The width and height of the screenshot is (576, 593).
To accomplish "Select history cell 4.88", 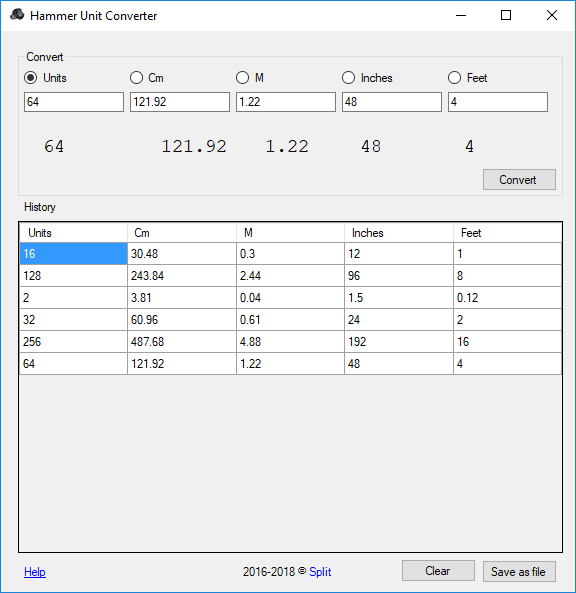I will pyautogui.click(x=290, y=342).
